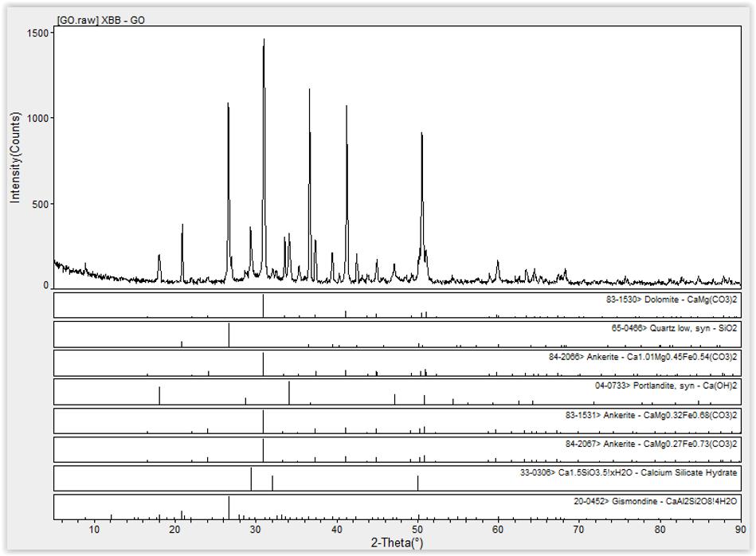Click the 84-2066 Ankerite reference label
Screen dimensions: 756x556
click(643, 358)
